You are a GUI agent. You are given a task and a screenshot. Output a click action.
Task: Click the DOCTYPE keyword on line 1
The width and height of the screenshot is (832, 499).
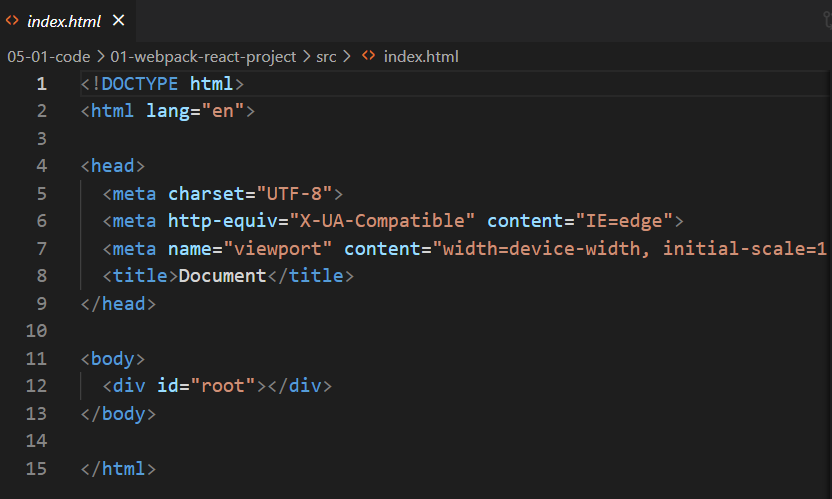[141, 84]
